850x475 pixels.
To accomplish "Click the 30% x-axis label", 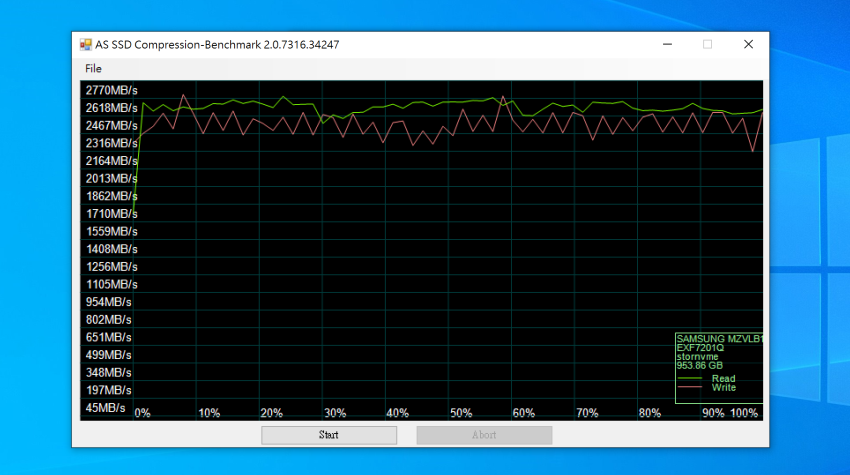I will point(335,413).
